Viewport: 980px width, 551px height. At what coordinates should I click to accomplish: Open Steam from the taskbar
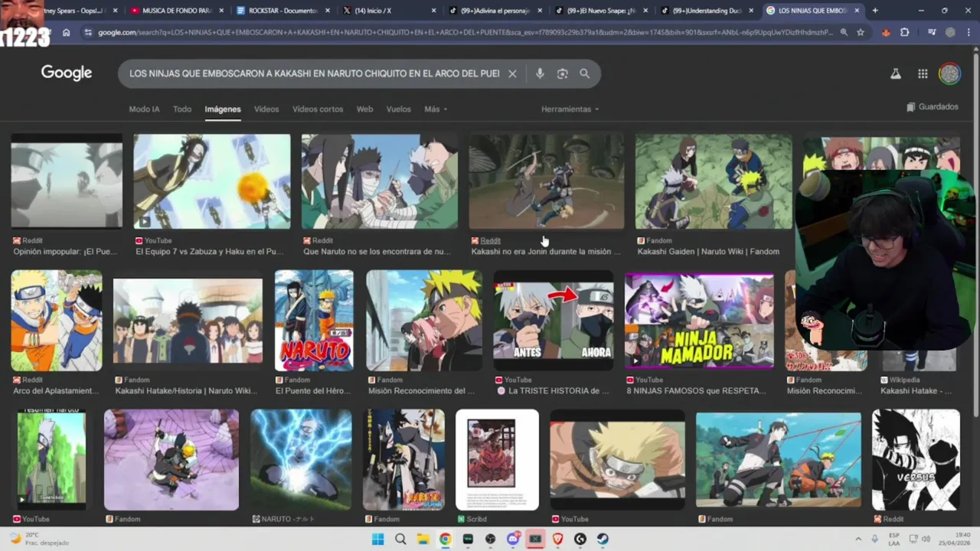603,539
